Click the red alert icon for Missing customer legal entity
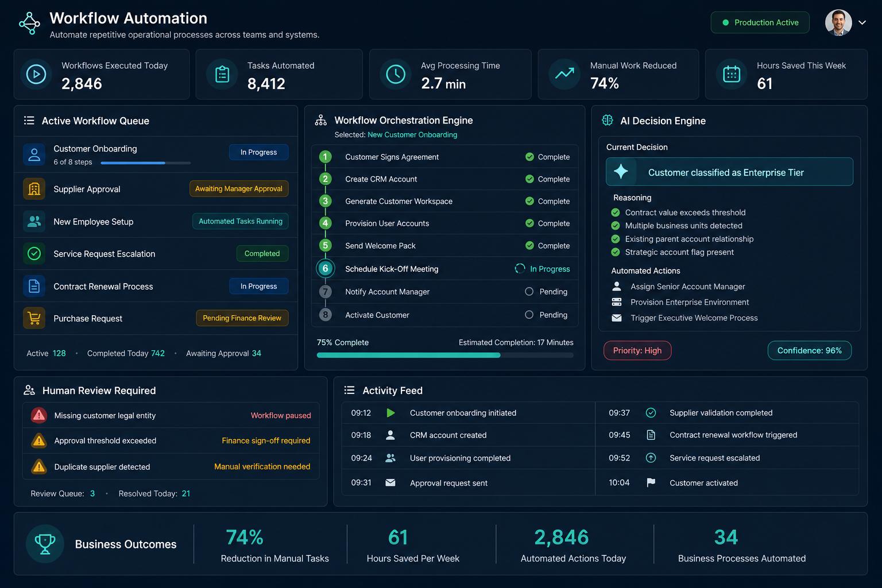 click(x=39, y=415)
